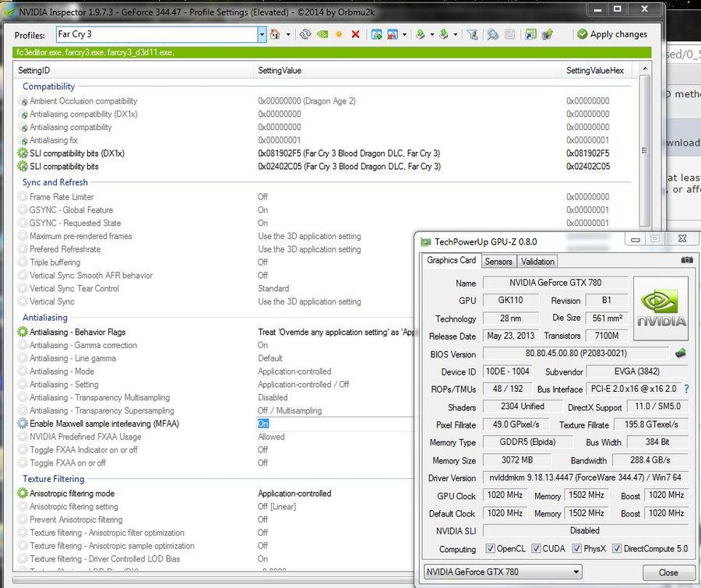Open the import profile dropdown arrow
The height and width of the screenshot is (588, 701).
coord(455,34)
